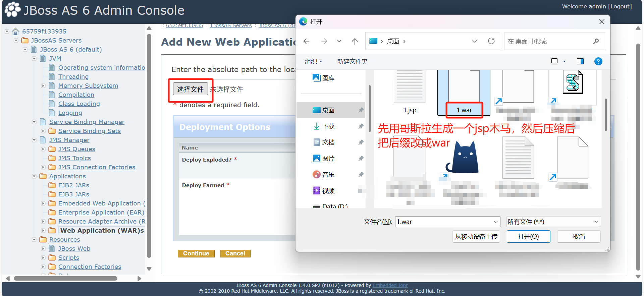Viewport: 644px width, 296px height.
Task: Click the pin icon next to 图片
Action: (x=361, y=158)
